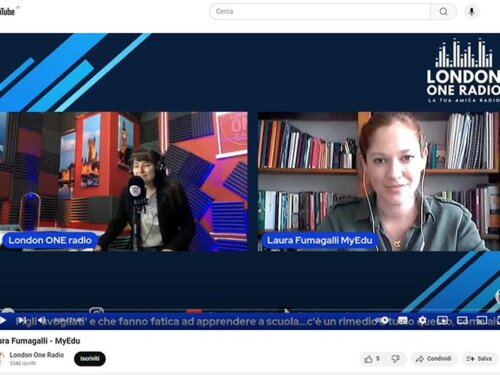Toggle subtitles on the player
500x375 pixels.
coord(403,321)
